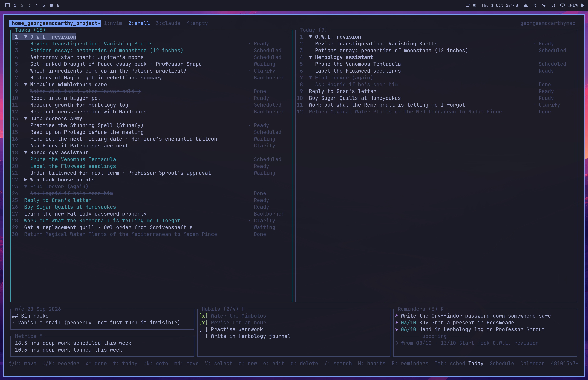
Task: Open the Calendar view in footer
Action: pyautogui.click(x=532, y=364)
